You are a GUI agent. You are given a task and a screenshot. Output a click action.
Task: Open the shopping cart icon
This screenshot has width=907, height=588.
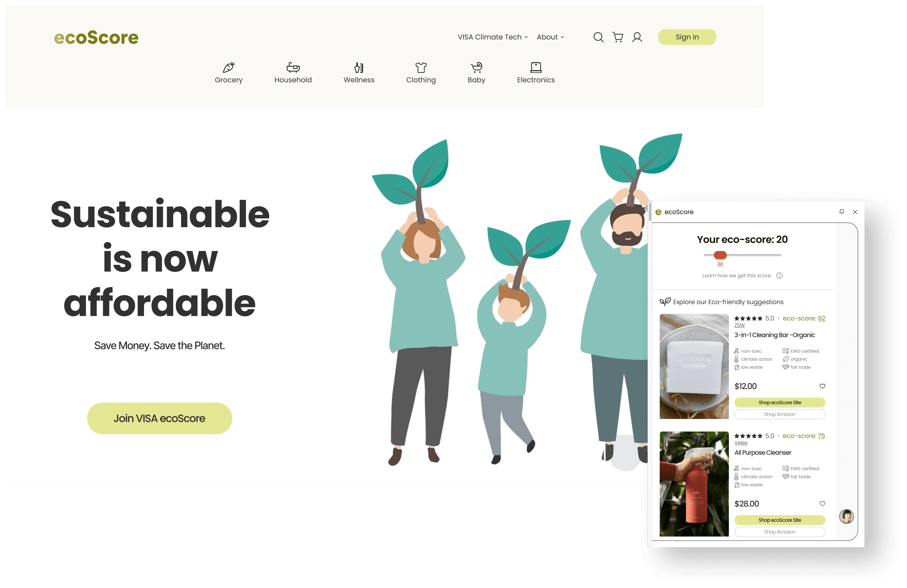point(618,37)
